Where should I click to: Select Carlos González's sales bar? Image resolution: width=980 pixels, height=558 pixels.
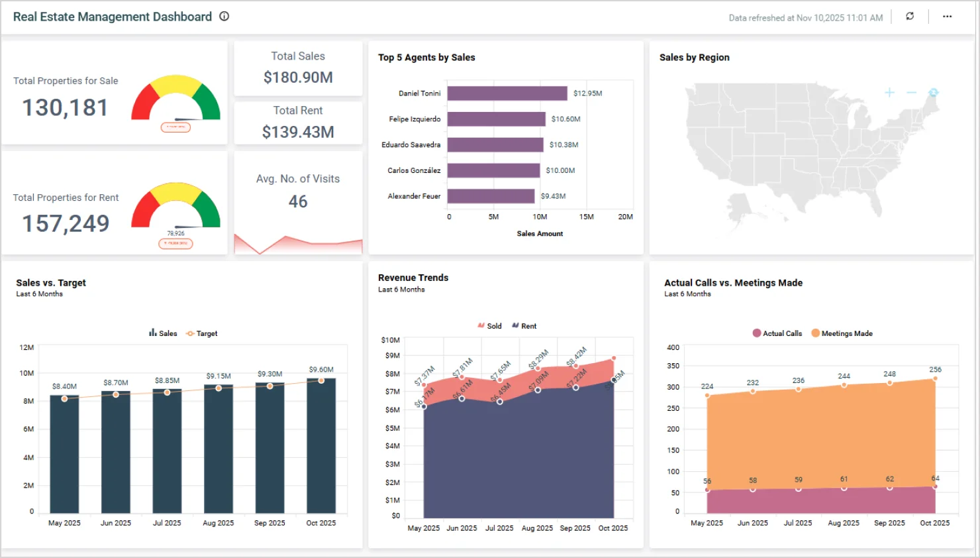(x=493, y=170)
